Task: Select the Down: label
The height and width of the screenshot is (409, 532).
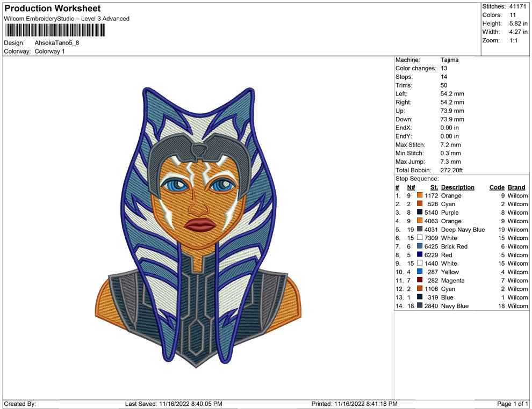Action: 404,119
